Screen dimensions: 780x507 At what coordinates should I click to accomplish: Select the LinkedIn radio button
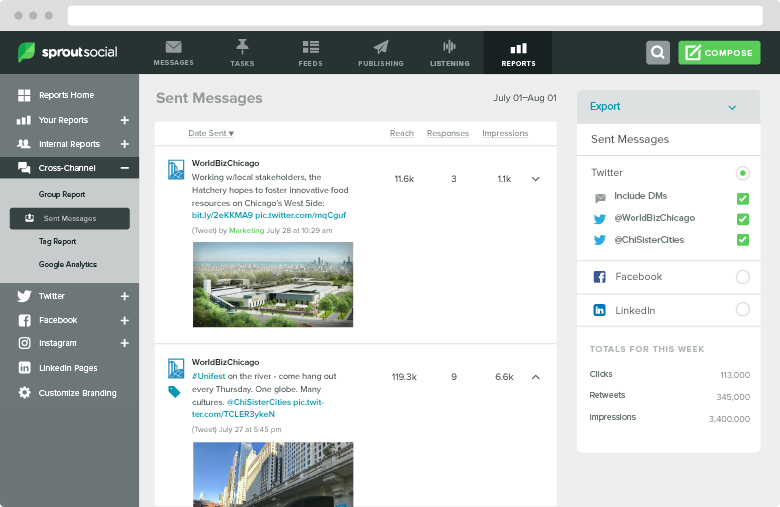[743, 309]
